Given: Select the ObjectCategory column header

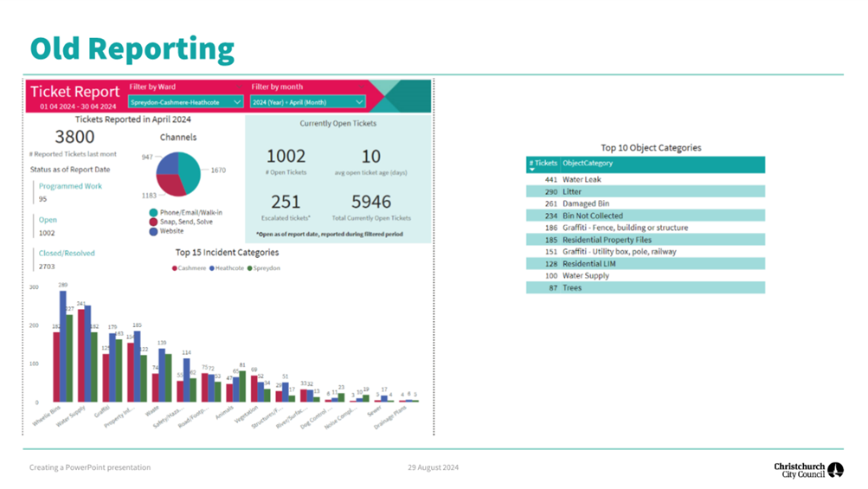Looking at the screenshot, I should point(588,163).
